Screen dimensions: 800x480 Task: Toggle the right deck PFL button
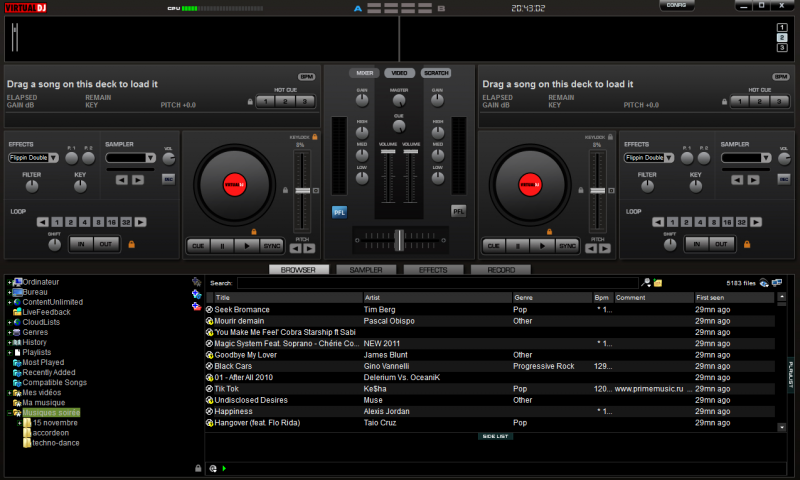[x=458, y=211]
